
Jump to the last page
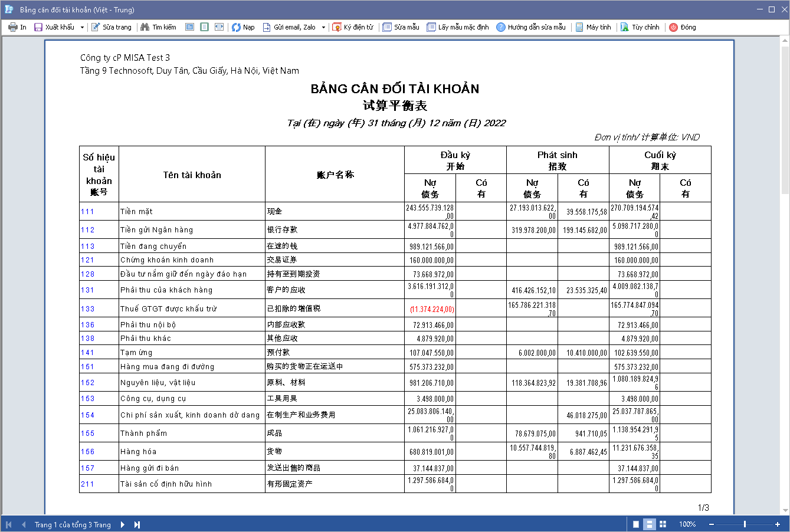pyautogui.click(x=137, y=524)
